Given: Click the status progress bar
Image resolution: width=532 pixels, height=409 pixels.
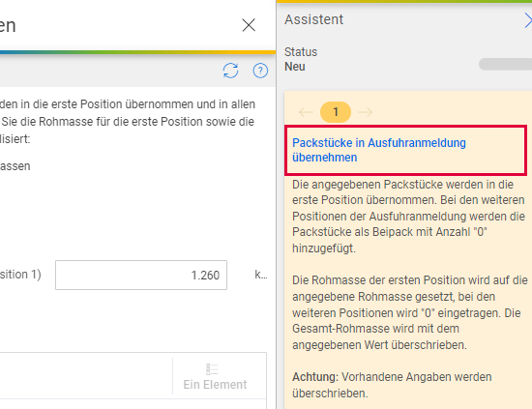Looking at the screenshot, I should coord(505,64).
